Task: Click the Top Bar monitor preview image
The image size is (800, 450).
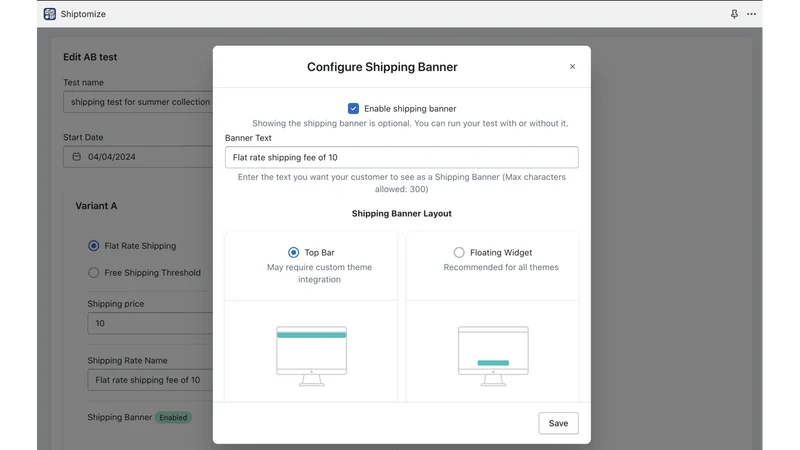Action: pos(312,356)
